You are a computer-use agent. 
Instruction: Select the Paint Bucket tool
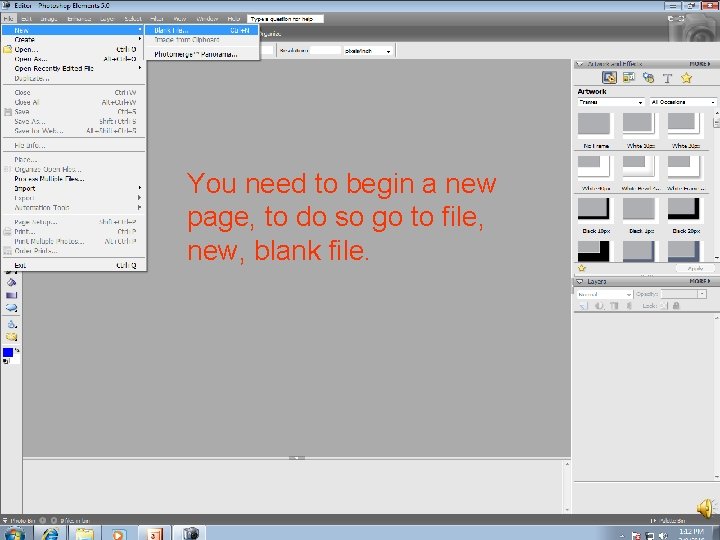(11, 282)
